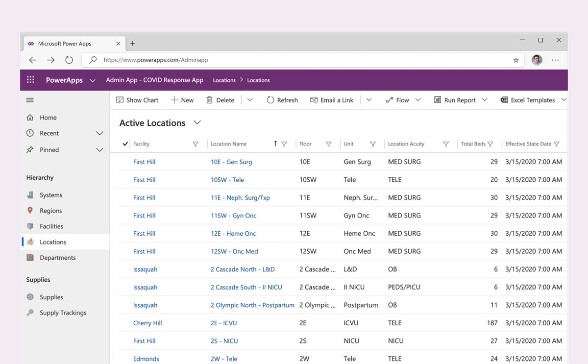Open Cherry Hill facility link
Image resolution: width=588 pixels, height=364 pixels.
pyautogui.click(x=147, y=323)
